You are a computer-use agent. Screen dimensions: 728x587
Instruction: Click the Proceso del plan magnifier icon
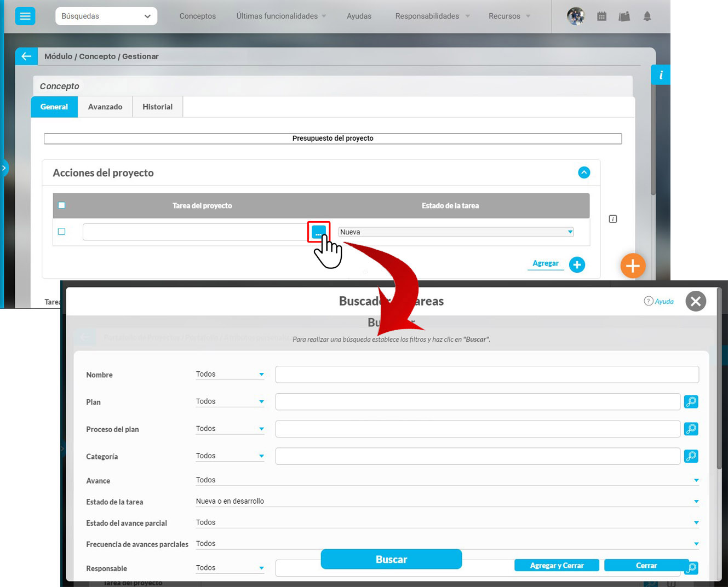tap(691, 429)
